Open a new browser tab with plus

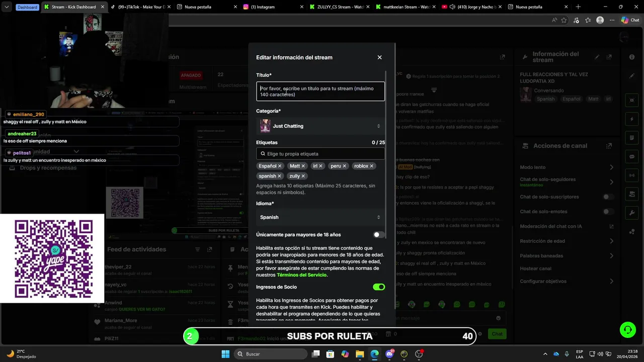[578, 7]
